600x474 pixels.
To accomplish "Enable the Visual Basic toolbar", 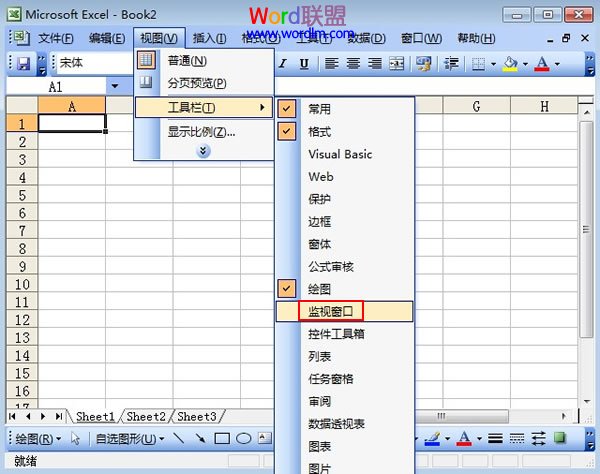I will [345, 154].
